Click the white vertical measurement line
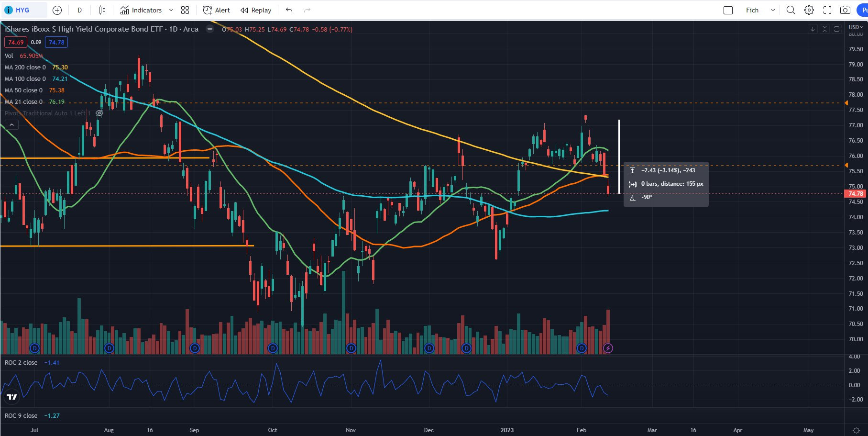This screenshot has height=436, width=868. [x=619, y=157]
